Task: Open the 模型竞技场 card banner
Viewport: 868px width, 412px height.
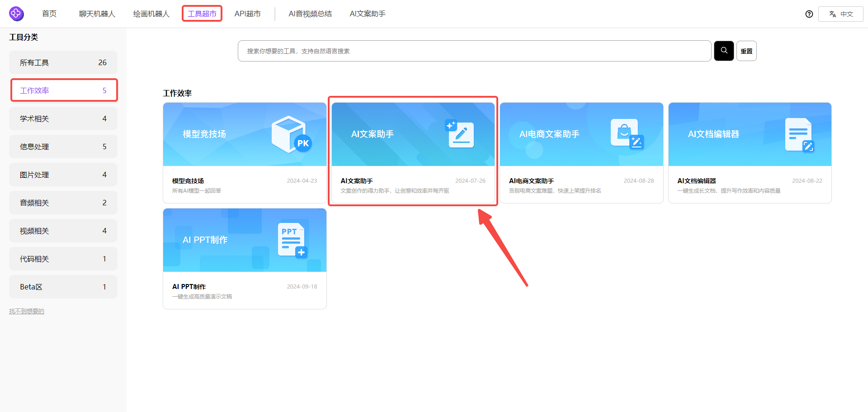Action: 245,134
